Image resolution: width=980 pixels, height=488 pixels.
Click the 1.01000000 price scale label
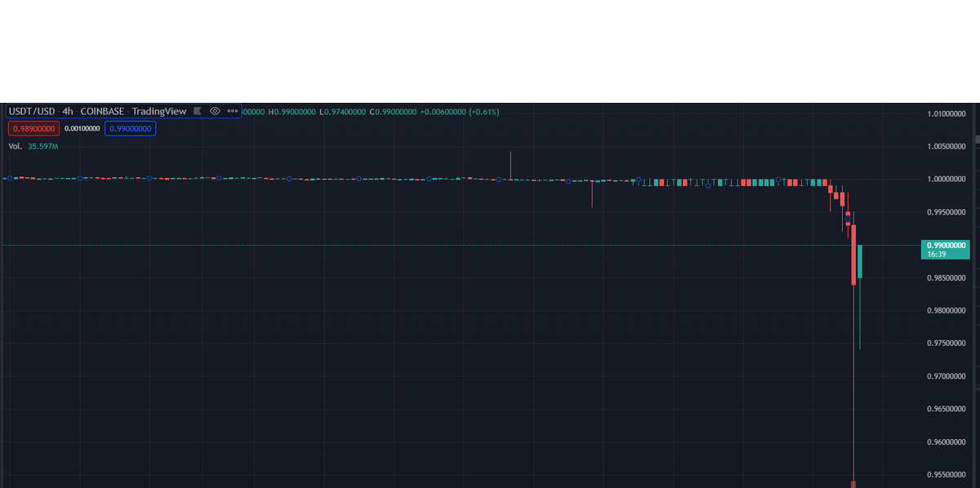click(947, 113)
